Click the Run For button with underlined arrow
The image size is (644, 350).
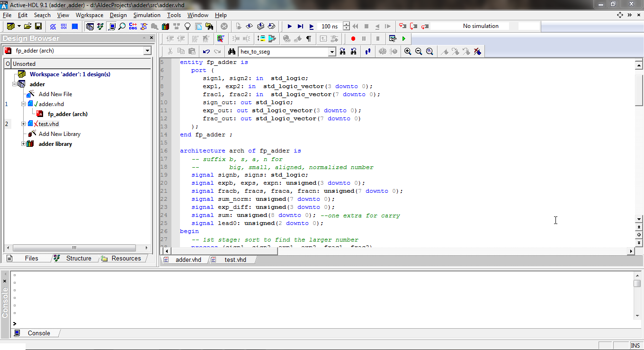[x=312, y=26]
